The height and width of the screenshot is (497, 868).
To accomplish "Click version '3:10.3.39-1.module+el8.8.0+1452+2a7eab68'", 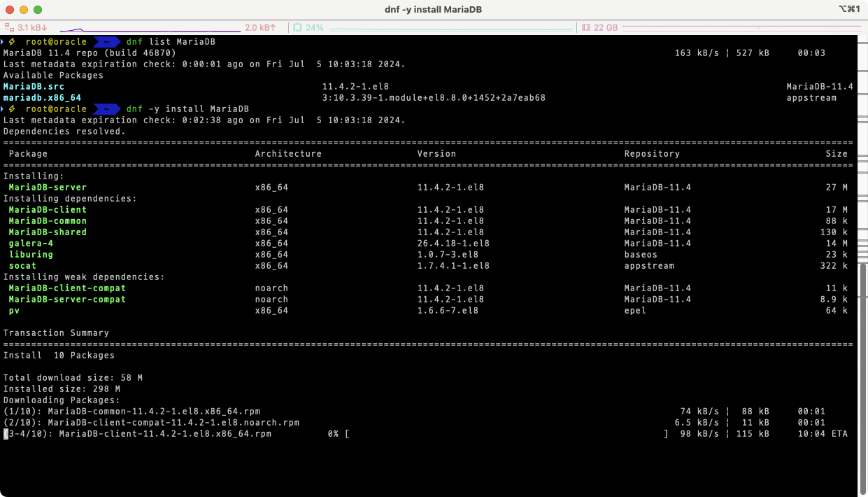I will 434,98.
